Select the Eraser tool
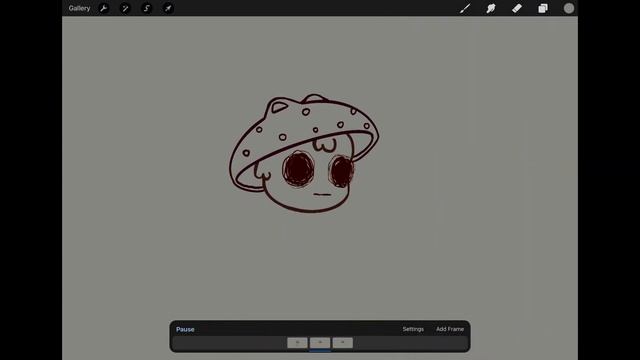 [517, 8]
